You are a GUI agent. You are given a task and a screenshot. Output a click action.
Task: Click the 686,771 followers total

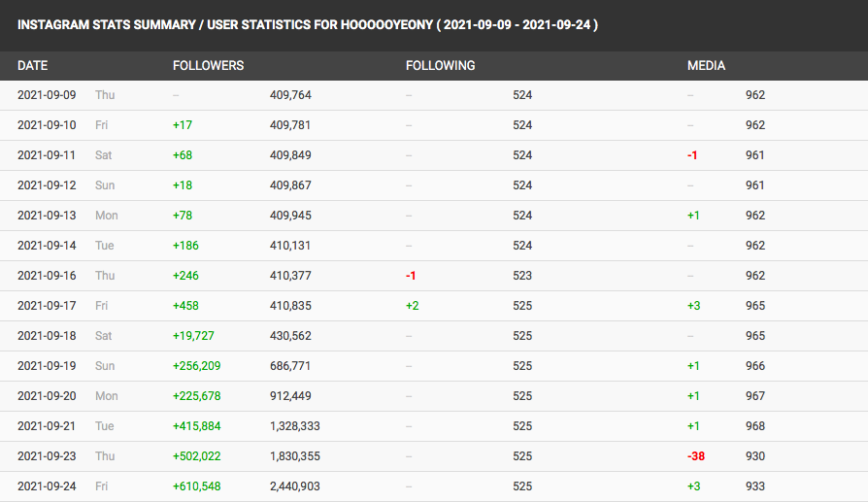click(290, 366)
